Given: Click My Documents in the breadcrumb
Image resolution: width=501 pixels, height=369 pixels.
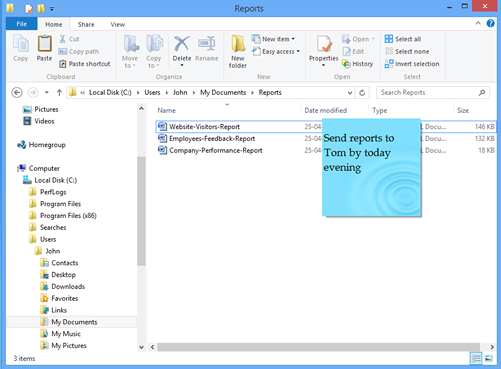Looking at the screenshot, I should (x=223, y=92).
